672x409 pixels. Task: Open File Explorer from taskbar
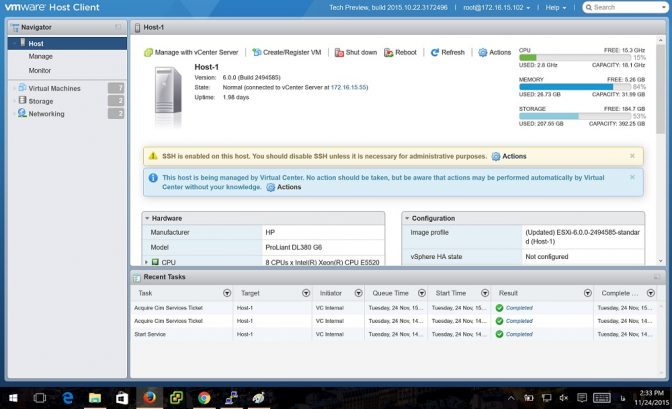(x=95, y=398)
